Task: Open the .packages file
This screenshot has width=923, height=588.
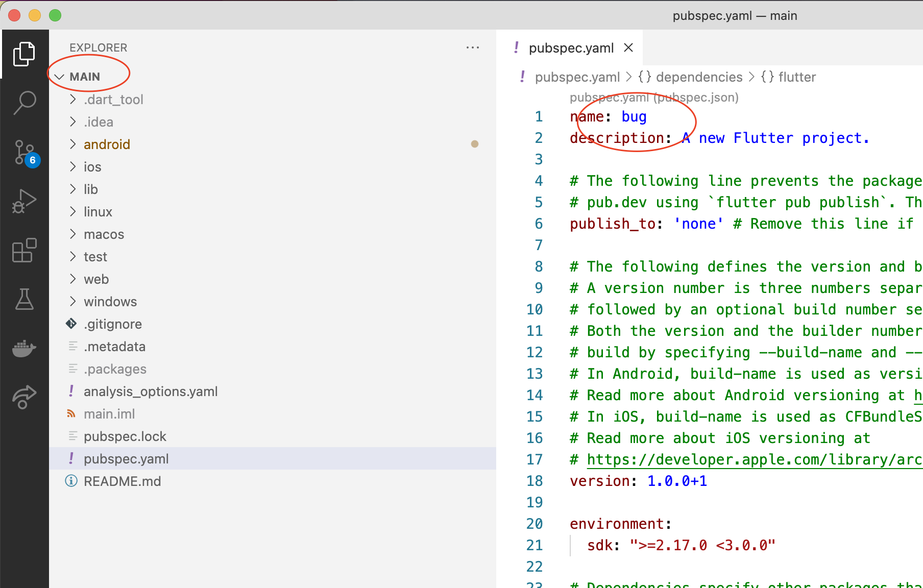Action: [273, 369]
